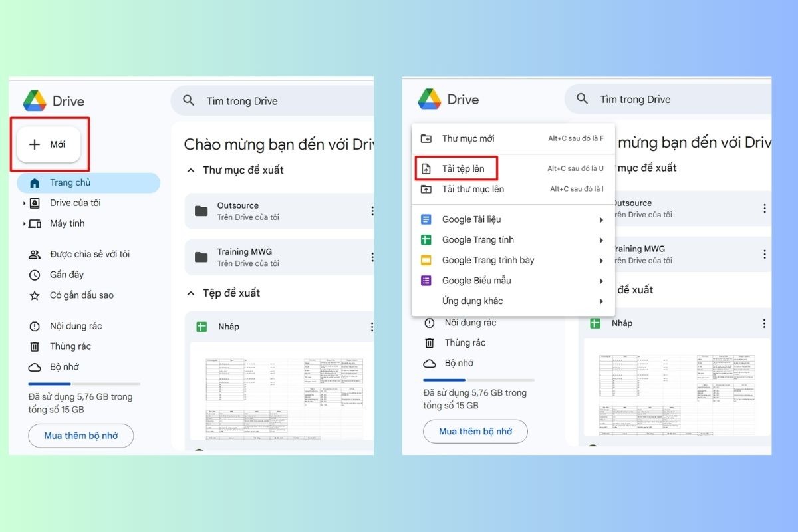Select Ứng dụng khác menu entry

[x=513, y=301]
